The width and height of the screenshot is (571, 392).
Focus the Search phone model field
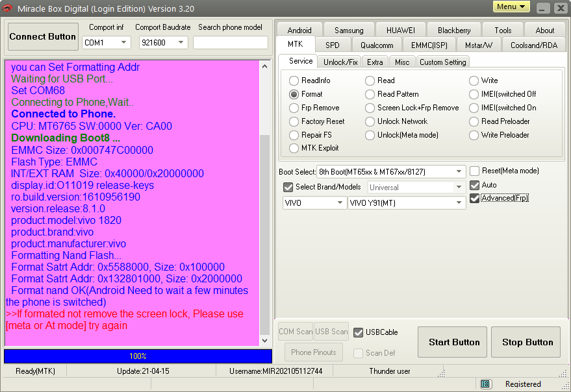click(231, 43)
